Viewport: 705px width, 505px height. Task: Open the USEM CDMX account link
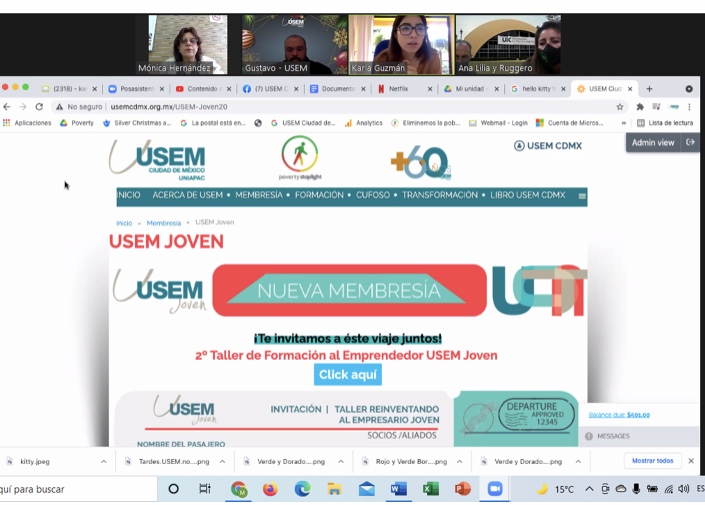[548, 146]
